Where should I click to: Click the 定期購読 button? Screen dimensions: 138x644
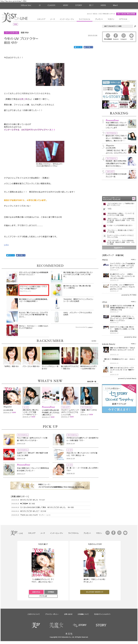click(x=51, y=592)
